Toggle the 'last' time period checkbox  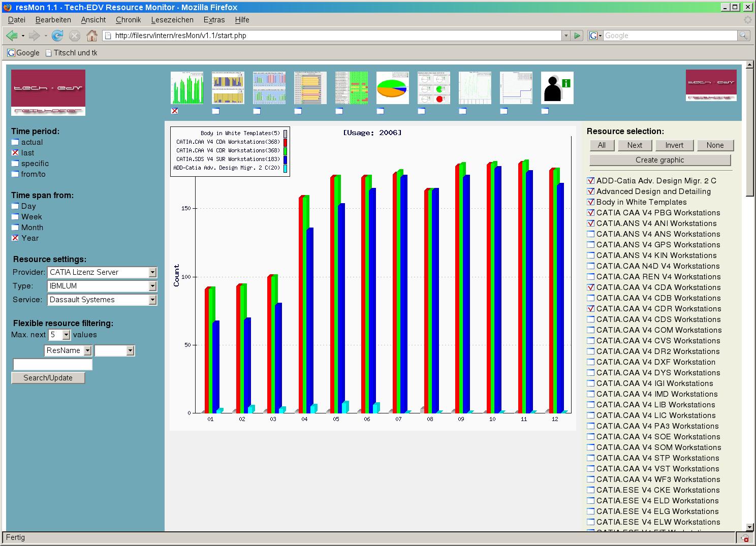point(15,153)
